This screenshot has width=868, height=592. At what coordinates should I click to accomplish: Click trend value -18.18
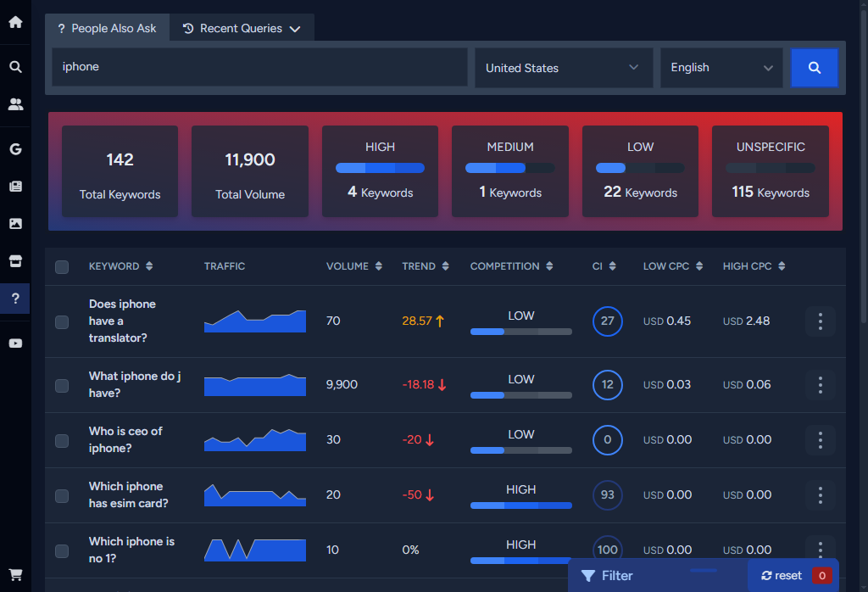pyautogui.click(x=424, y=385)
